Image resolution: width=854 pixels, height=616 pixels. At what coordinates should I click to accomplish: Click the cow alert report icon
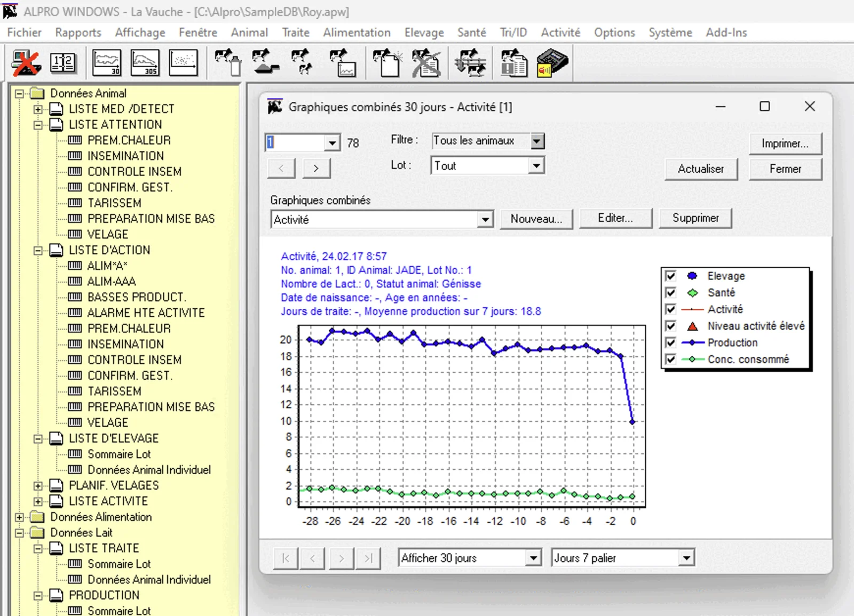(514, 63)
